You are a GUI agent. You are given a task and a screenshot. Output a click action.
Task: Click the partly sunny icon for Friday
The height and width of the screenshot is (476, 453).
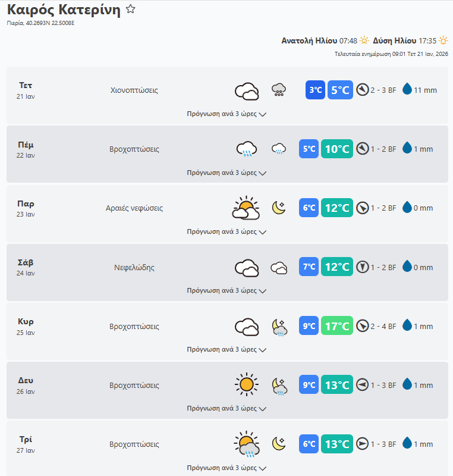(246, 208)
